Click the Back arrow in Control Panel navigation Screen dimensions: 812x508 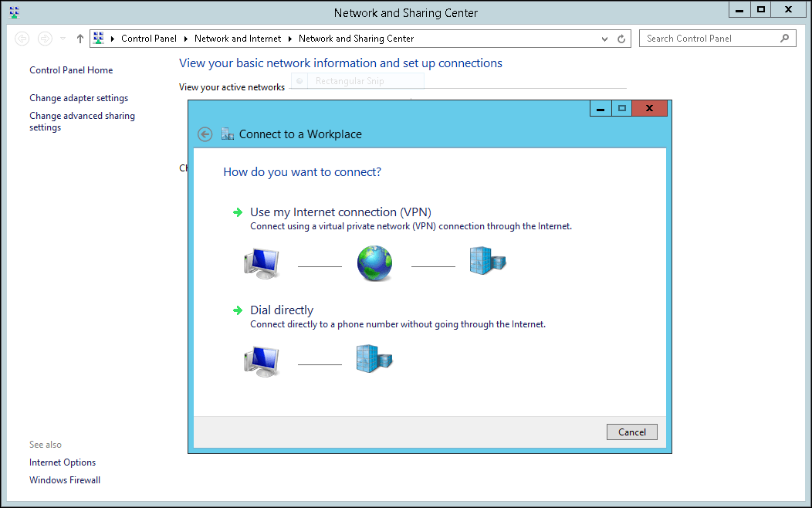pos(22,39)
